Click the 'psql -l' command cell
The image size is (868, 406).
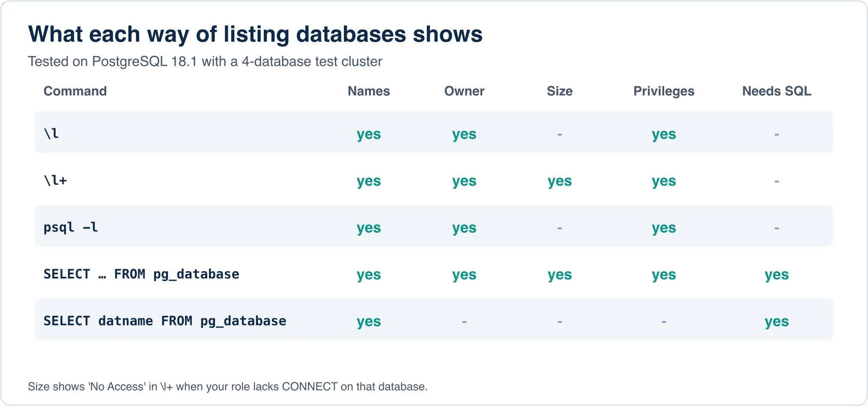[71, 227]
